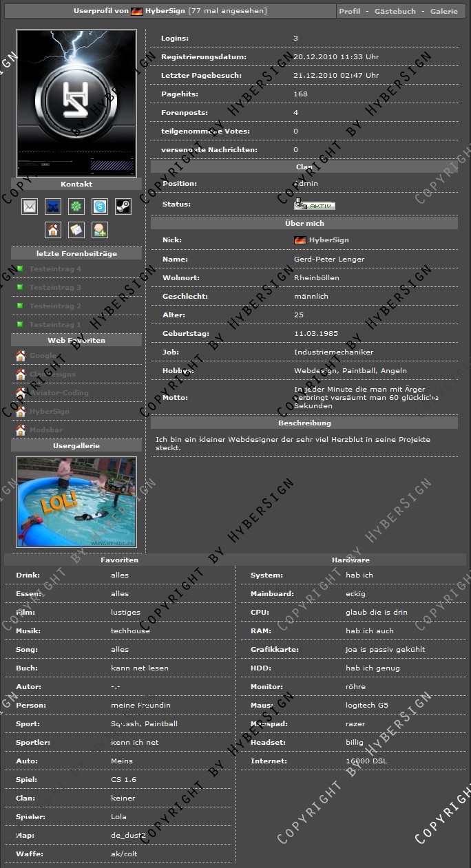Click the Spiel value CS 1.6
Screen dimensions: 471x868
click(123, 779)
